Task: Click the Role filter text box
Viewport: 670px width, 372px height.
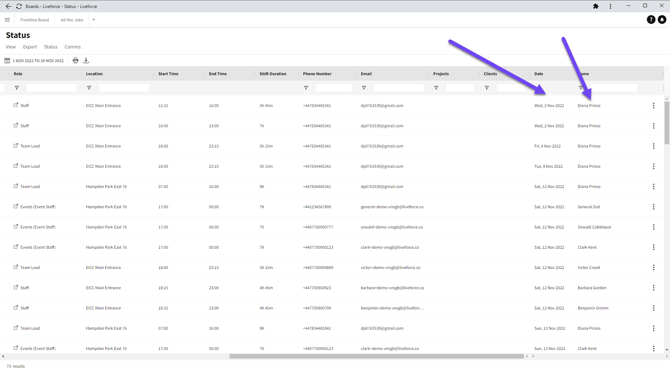Action: pyautogui.click(x=52, y=88)
